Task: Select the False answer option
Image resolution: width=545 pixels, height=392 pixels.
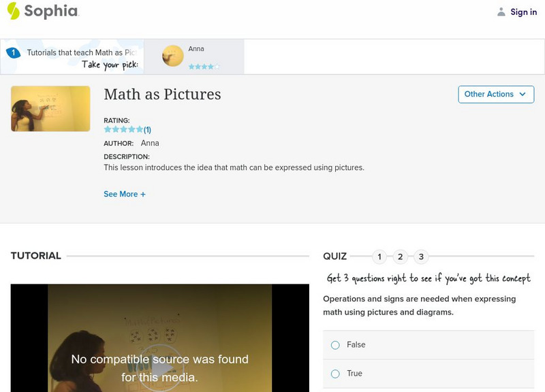Action: pyautogui.click(x=335, y=345)
